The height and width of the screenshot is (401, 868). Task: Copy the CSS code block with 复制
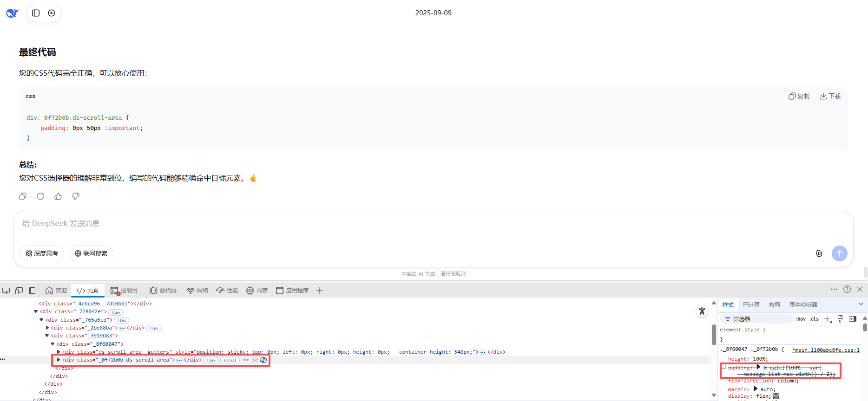(x=799, y=96)
